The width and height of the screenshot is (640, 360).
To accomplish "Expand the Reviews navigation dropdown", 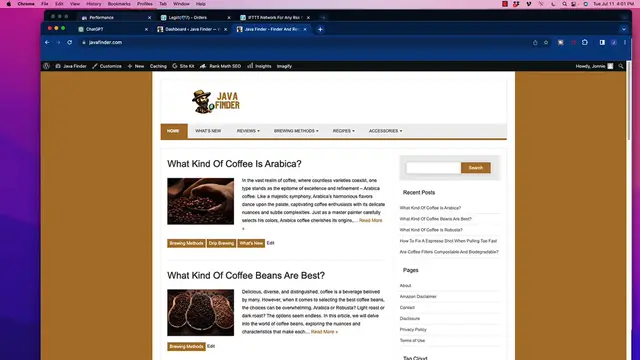I will coord(248,131).
